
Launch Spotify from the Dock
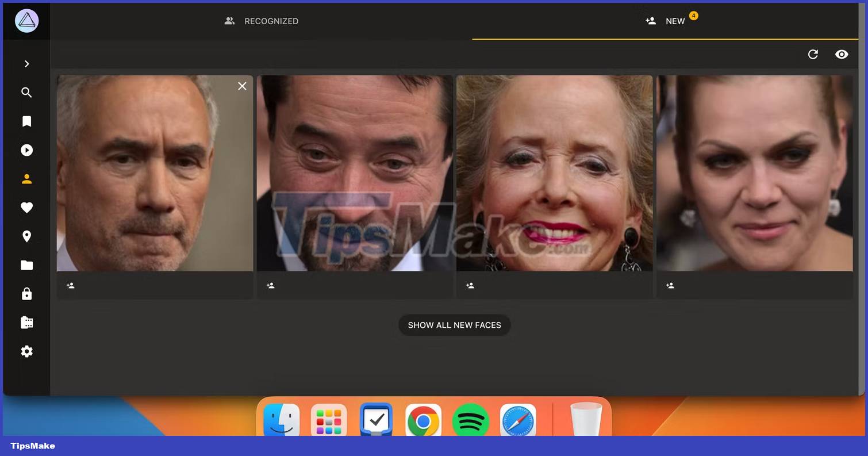point(470,421)
